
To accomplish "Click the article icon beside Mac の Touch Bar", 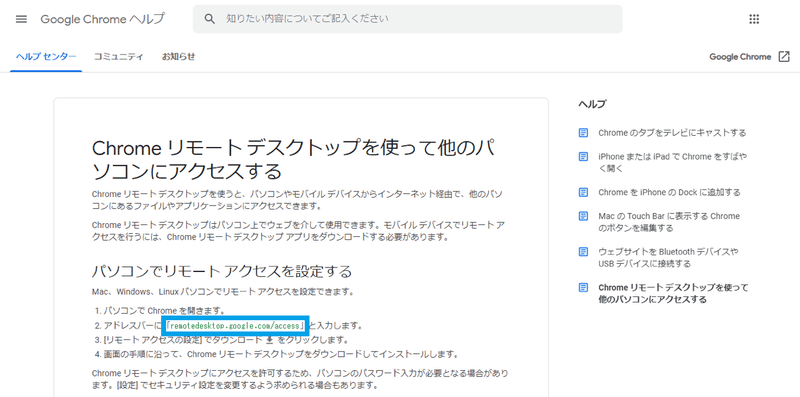I will tap(583, 216).
